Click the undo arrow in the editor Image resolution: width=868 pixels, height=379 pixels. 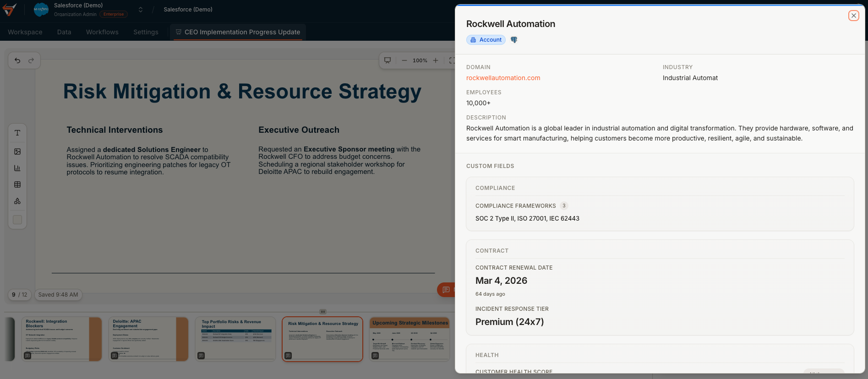(17, 60)
